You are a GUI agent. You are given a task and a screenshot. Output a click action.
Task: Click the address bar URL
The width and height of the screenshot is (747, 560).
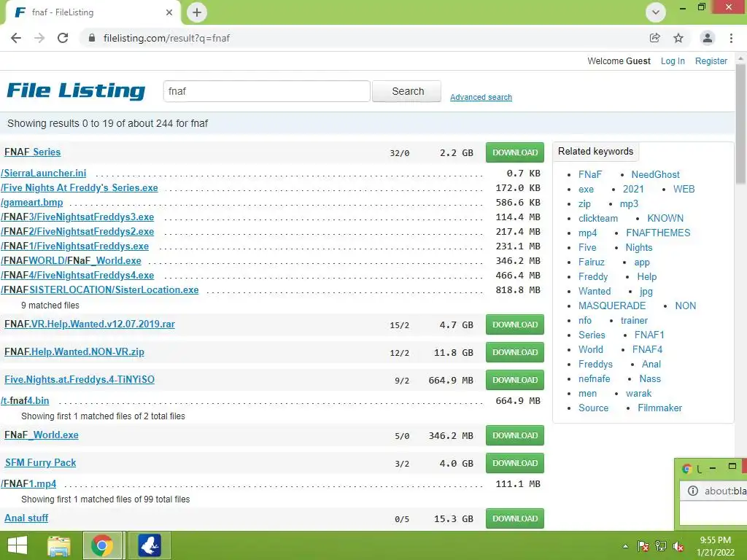[x=166, y=38]
